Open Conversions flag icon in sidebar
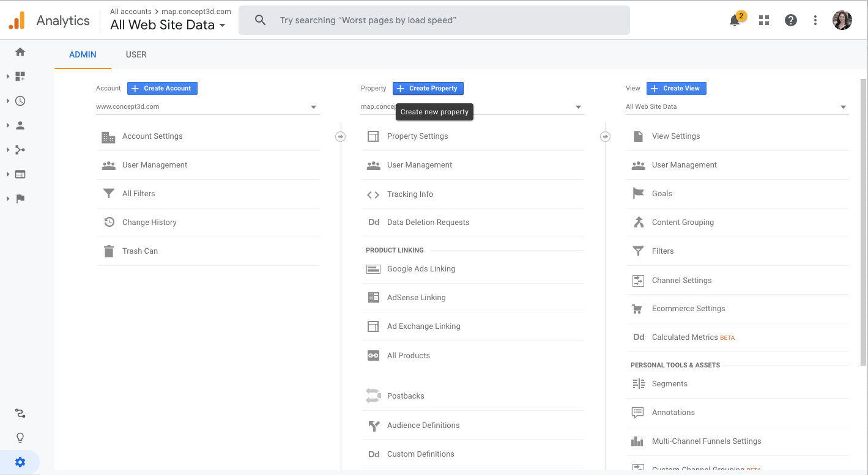 pos(20,199)
